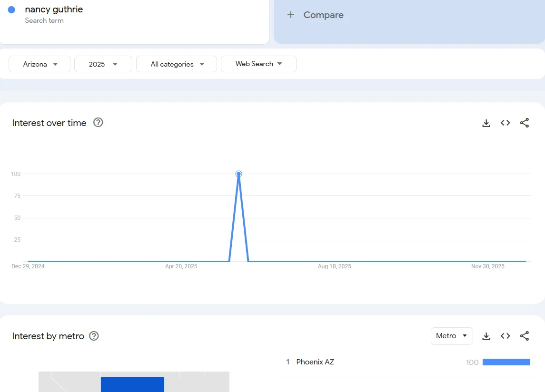Viewport: 545px width, 392px height.
Task: Expand the Metro view selector
Action: pos(451,336)
